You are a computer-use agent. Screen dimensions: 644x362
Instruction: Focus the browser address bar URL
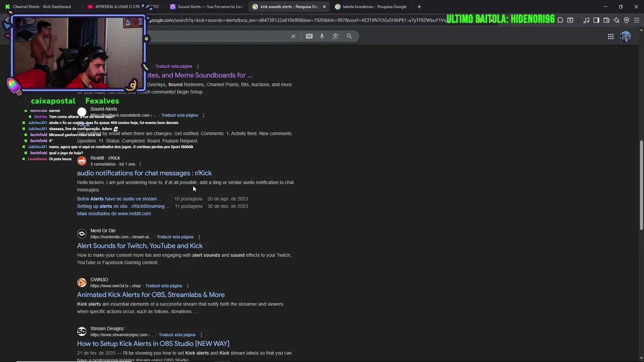pos(297,20)
